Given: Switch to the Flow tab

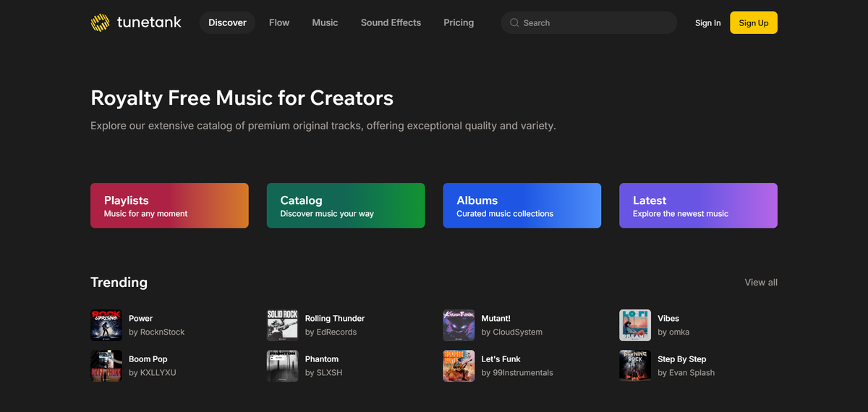Looking at the screenshot, I should click(279, 22).
